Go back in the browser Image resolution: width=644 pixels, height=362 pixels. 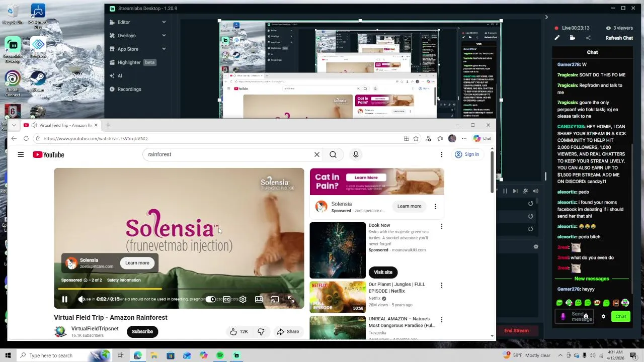click(14, 138)
